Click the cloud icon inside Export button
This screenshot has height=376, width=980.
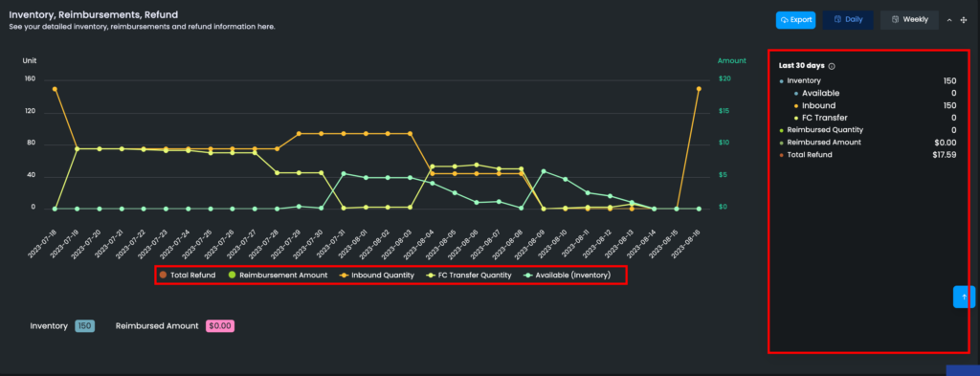coord(785,20)
